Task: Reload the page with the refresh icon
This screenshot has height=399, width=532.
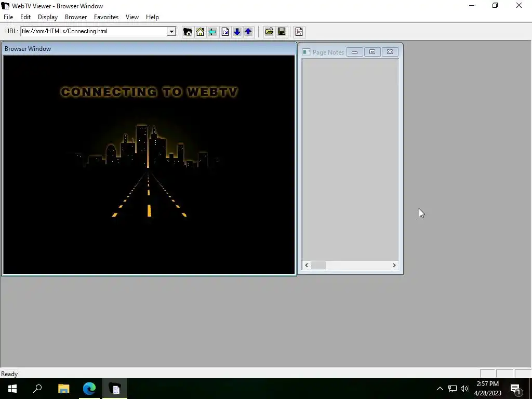Action: point(225,32)
